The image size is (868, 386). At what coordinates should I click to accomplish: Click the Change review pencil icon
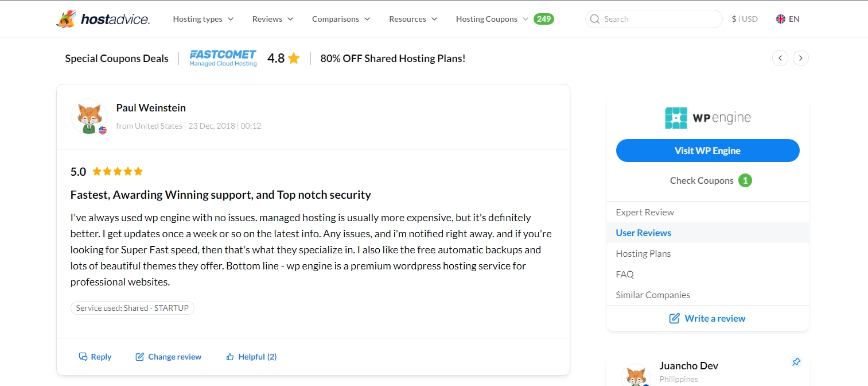[139, 357]
